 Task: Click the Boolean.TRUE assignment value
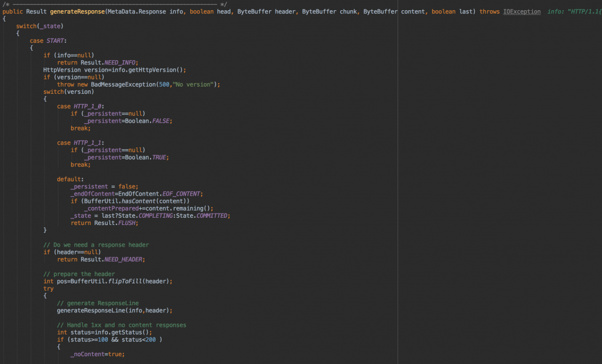click(x=147, y=157)
